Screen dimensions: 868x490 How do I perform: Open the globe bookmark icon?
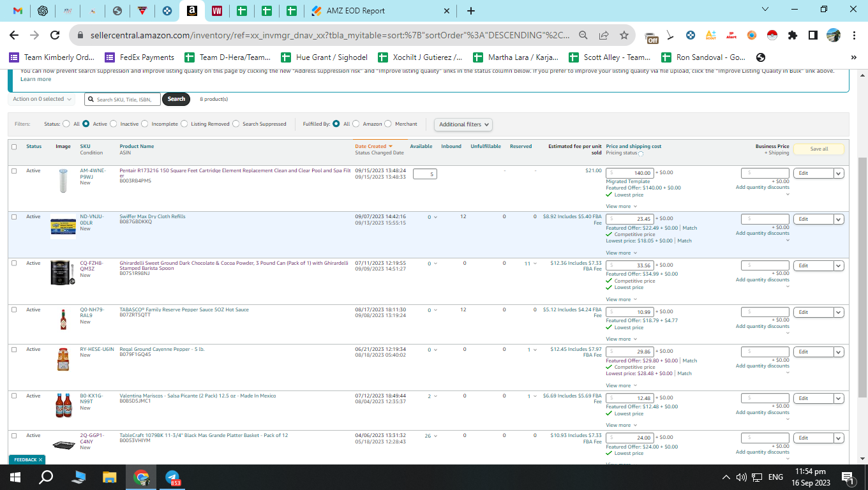click(760, 57)
